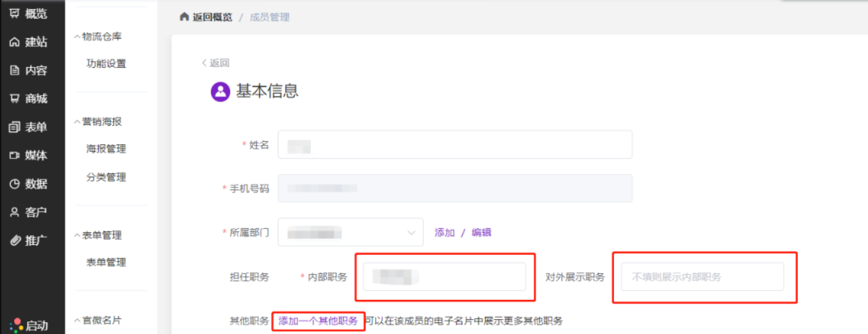
Task: Open 概览 in the left sidebar
Action: (28, 14)
